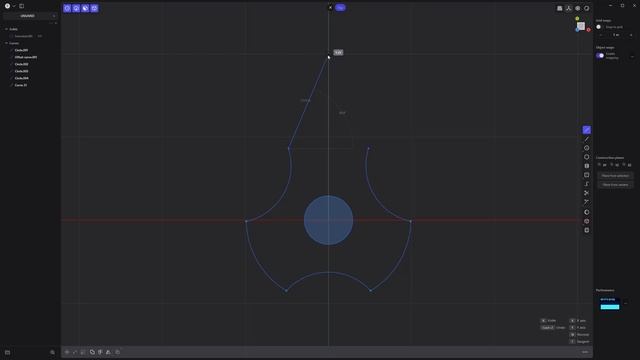Select Extrusion.001 in the outliner
This screenshot has width=640, height=360.
point(24,36)
